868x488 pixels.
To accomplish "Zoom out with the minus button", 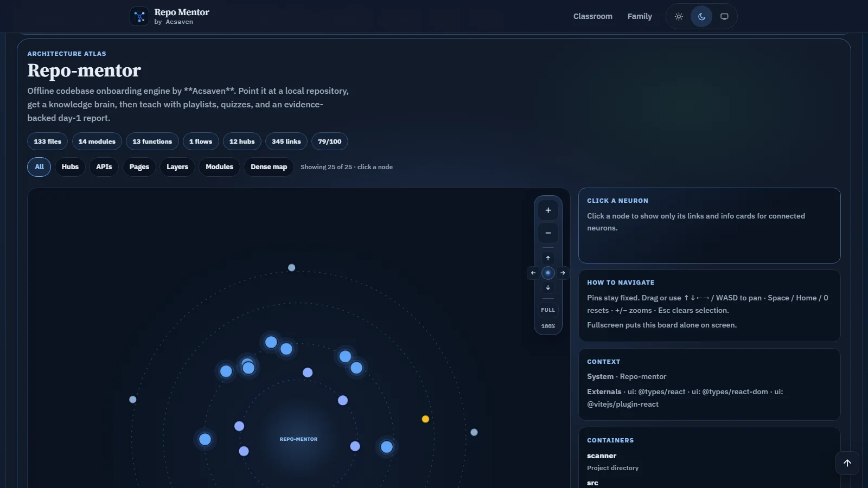I will pos(548,233).
